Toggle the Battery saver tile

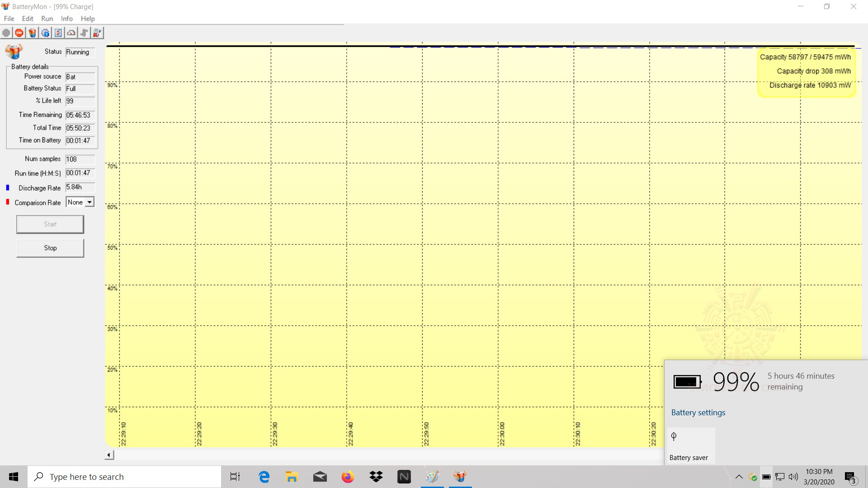click(691, 446)
